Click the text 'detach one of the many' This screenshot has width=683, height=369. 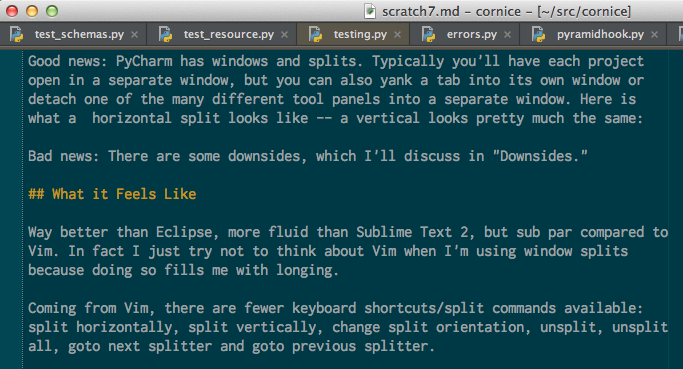[116, 99]
